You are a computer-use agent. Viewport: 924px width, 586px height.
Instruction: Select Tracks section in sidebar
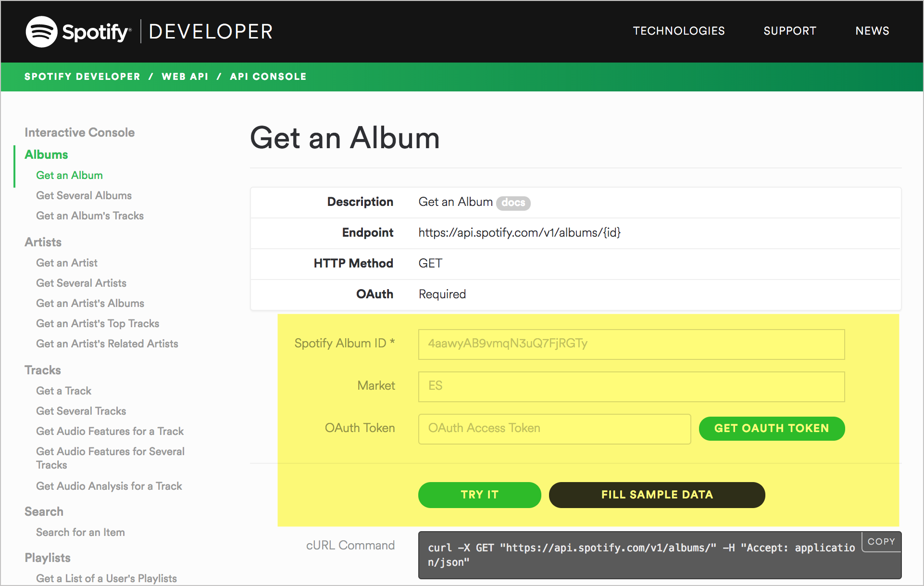tap(43, 370)
